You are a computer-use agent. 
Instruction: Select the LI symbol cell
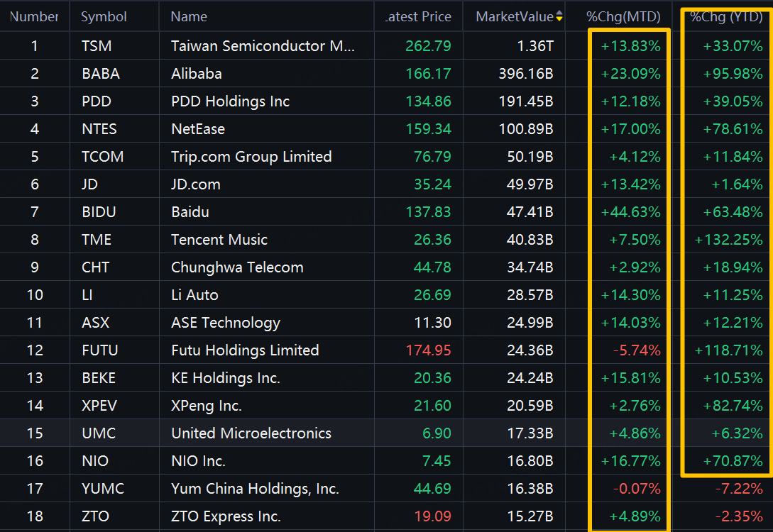[87, 294]
